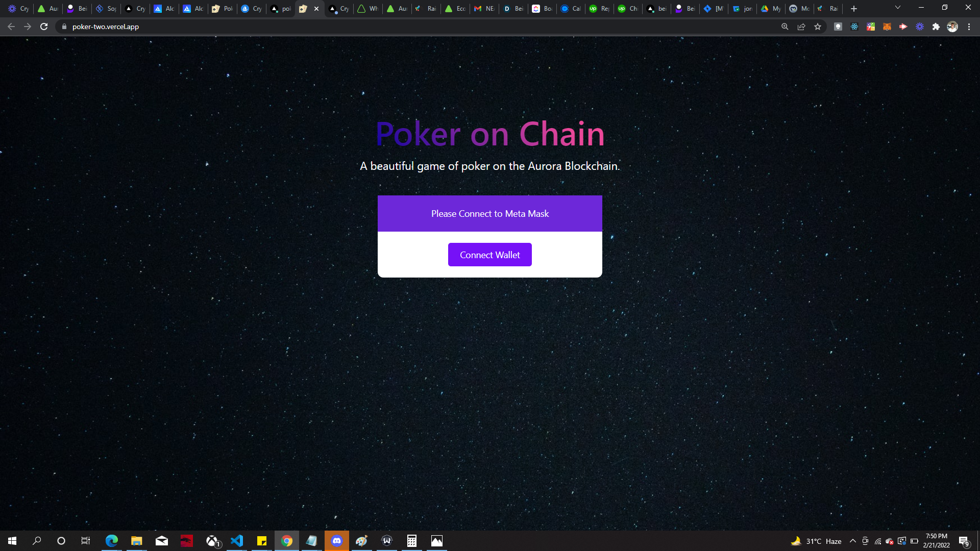Open a new browser tab
Viewport: 980px width, 551px height.
click(854, 9)
